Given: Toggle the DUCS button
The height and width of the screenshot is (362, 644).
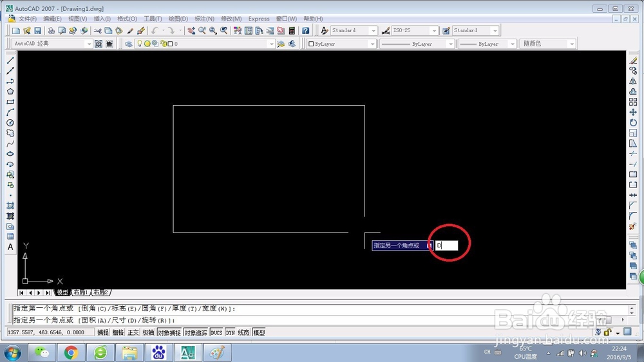Looking at the screenshot, I should click(x=216, y=332).
